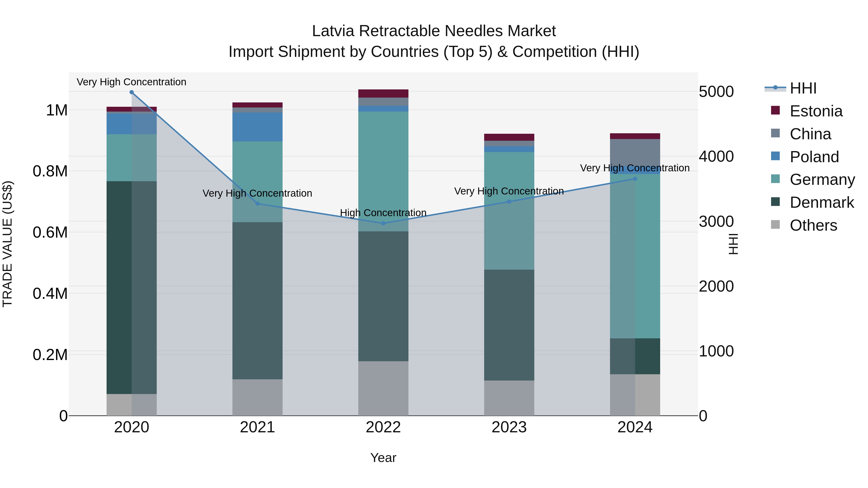Click the 'Year' x-axis title
Screen dimensions: 868x488
(x=383, y=458)
